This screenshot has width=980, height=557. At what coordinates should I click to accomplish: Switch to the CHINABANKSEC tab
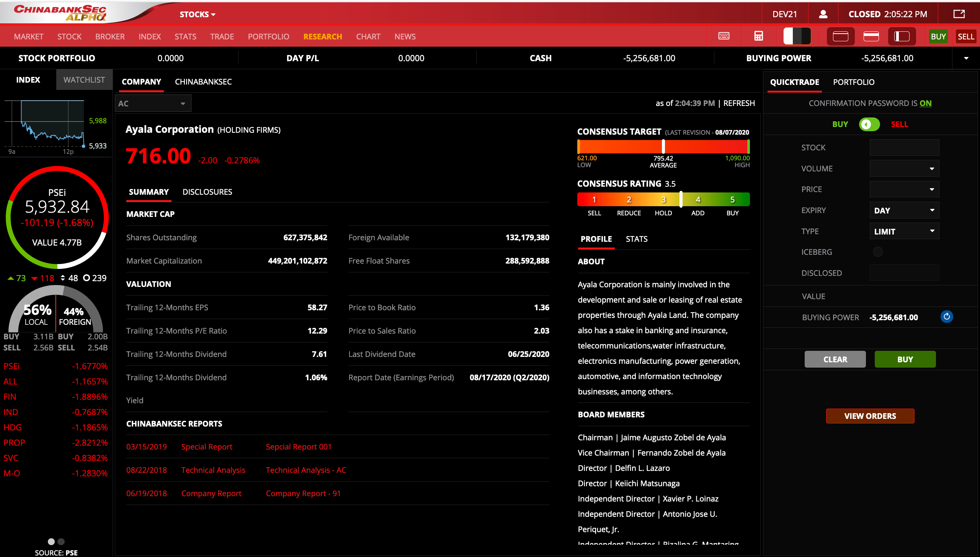click(203, 82)
